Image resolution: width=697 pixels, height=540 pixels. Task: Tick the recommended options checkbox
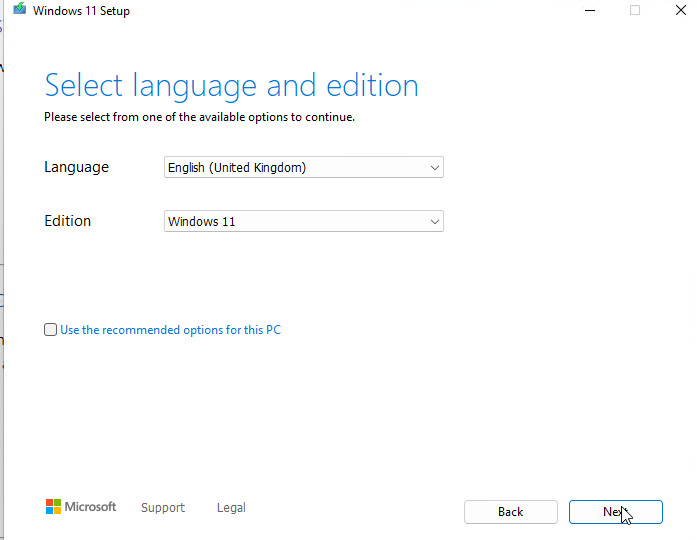(x=50, y=330)
